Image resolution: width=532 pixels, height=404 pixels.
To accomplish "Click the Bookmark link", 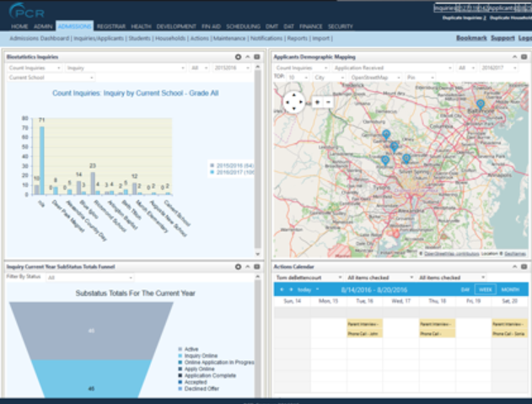I will tap(471, 38).
